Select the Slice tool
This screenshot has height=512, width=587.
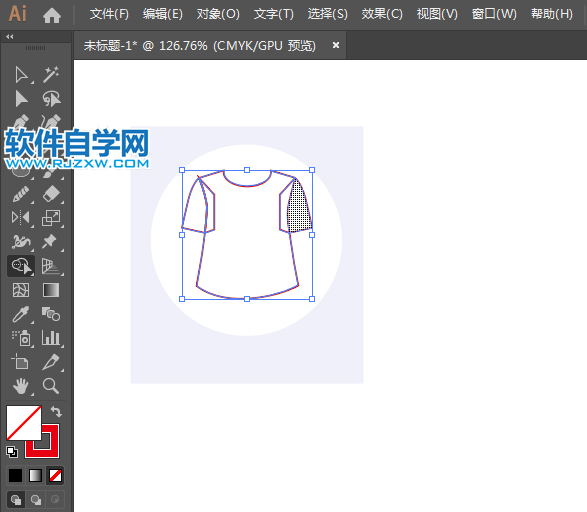[51, 362]
